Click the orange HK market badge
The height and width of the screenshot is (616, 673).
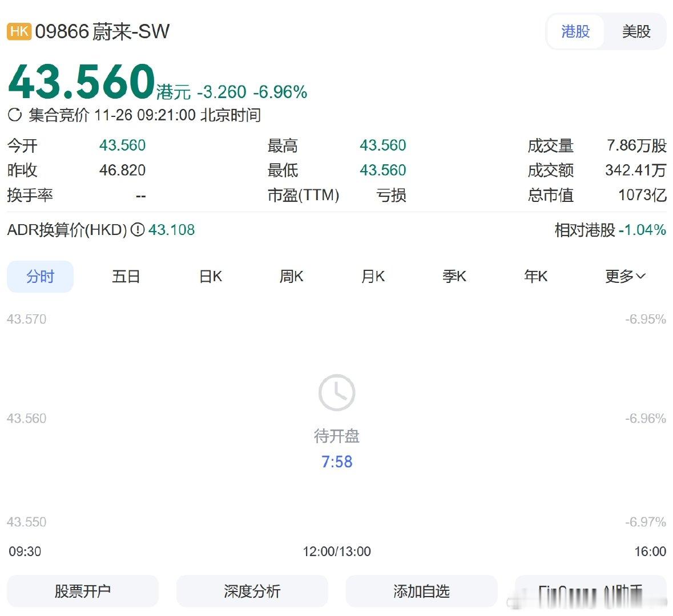pos(19,32)
